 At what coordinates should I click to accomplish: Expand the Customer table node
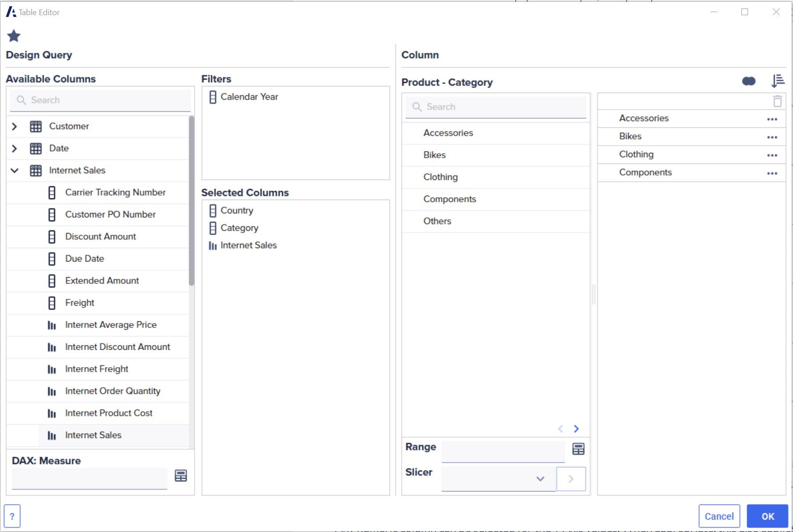pyautogui.click(x=14, y=127)
